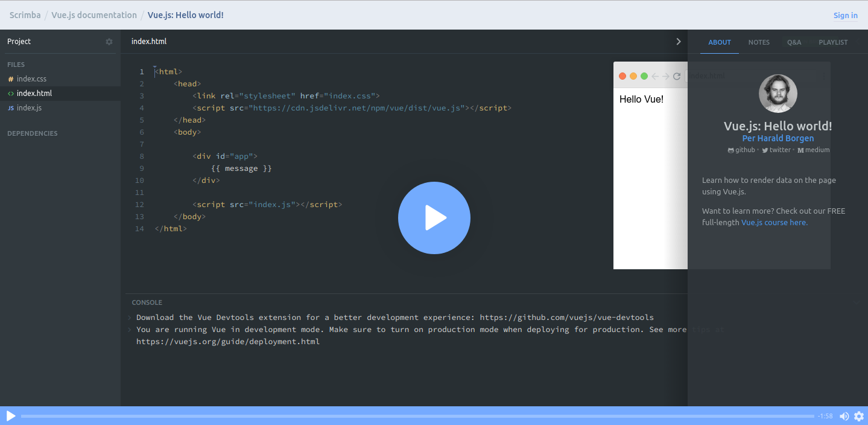Open Project settings gear icon
Viewport: 868px width, 425px height.
(109, 42)
